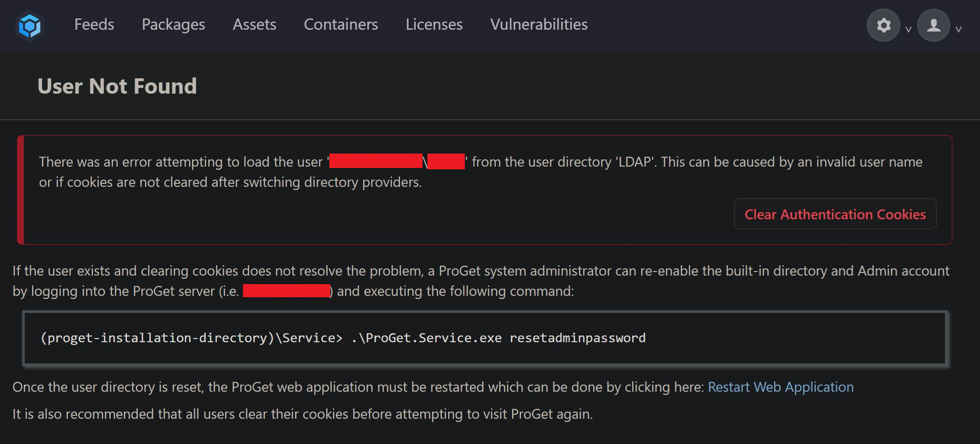Click the User Not Found heading
This screenshot has height=444, width=980.
click(x=117, y=86)
